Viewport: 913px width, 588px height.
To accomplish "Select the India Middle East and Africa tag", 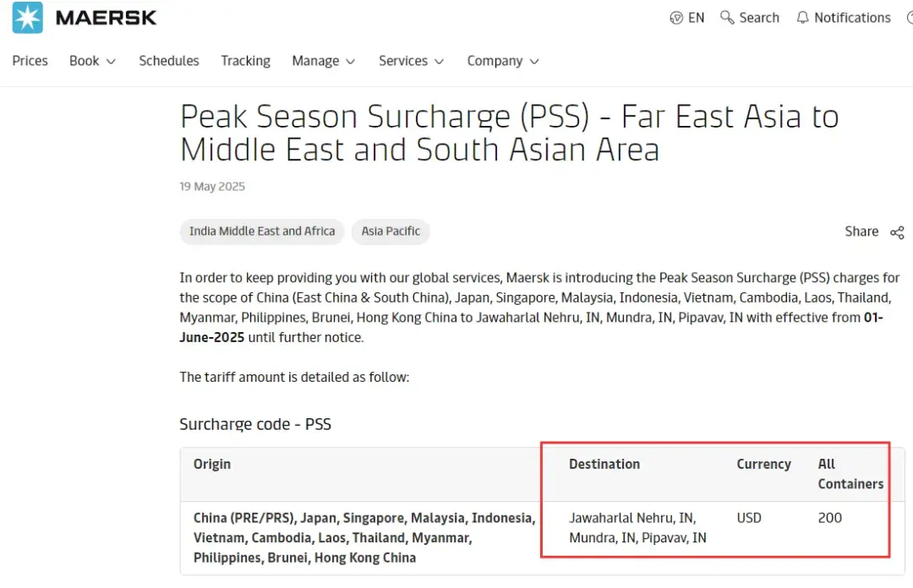I will point(262,231).
